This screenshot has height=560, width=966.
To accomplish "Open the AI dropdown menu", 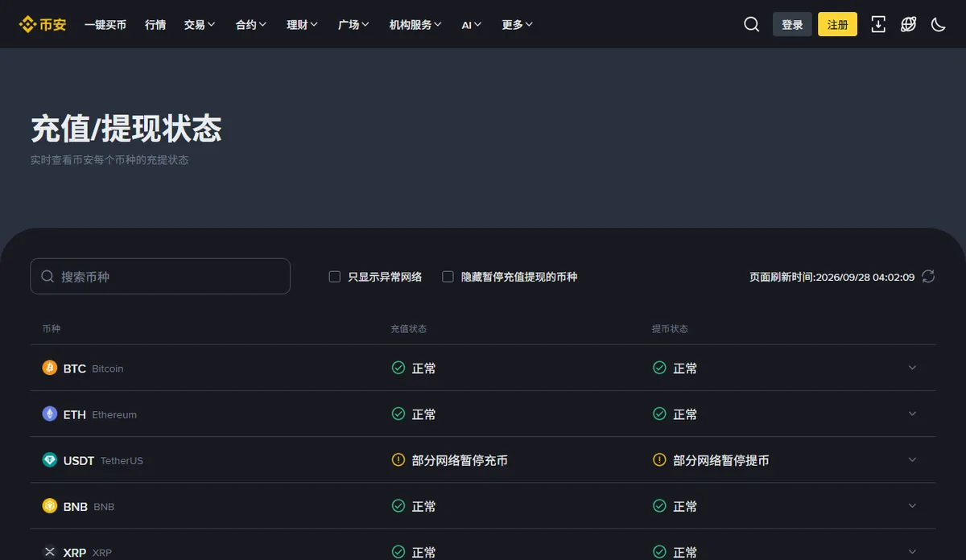I will (x=472, y=25).
